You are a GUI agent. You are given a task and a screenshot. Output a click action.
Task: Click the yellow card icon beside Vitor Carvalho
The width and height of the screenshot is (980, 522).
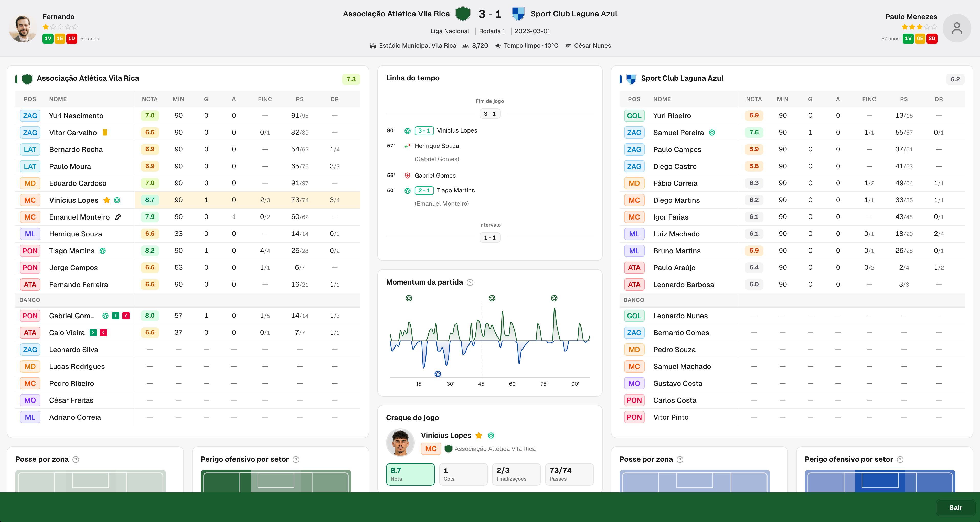point(105,132)
